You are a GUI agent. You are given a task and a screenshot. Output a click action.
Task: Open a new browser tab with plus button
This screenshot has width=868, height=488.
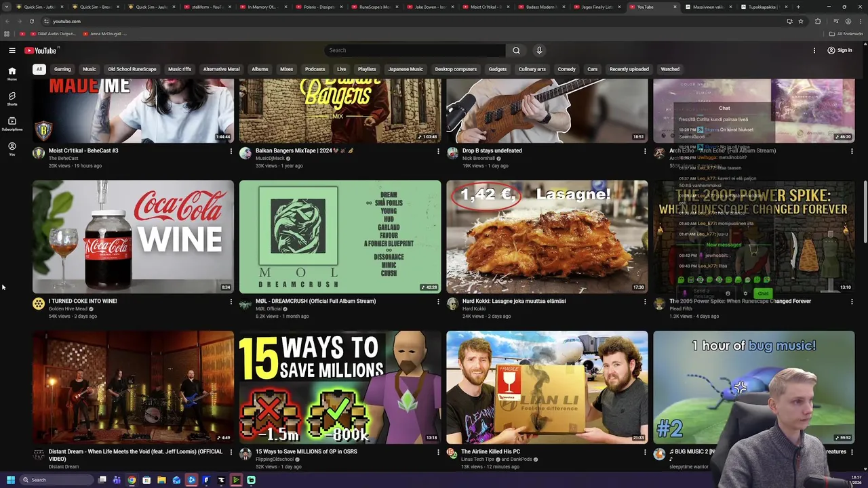pos(798,7)
